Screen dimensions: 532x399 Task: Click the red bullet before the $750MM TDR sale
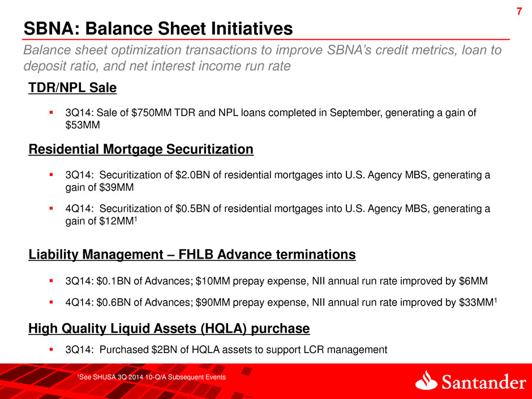[52, 114]
